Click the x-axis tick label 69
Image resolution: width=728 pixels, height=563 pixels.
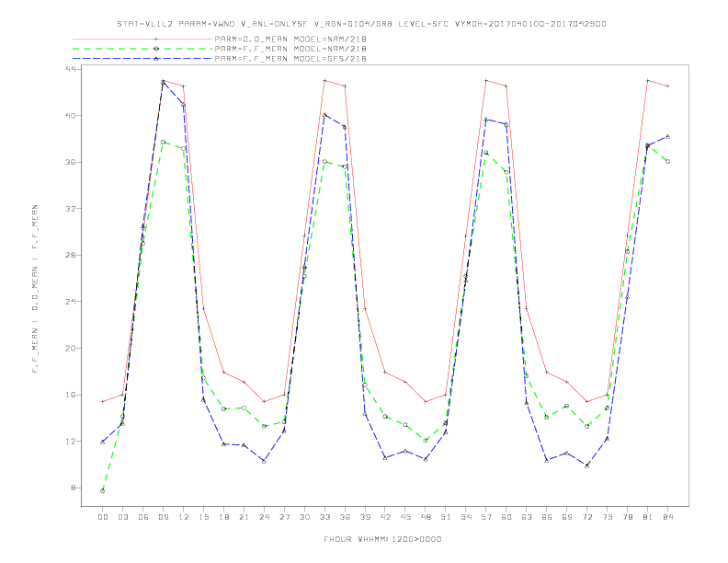coord(567,517)
